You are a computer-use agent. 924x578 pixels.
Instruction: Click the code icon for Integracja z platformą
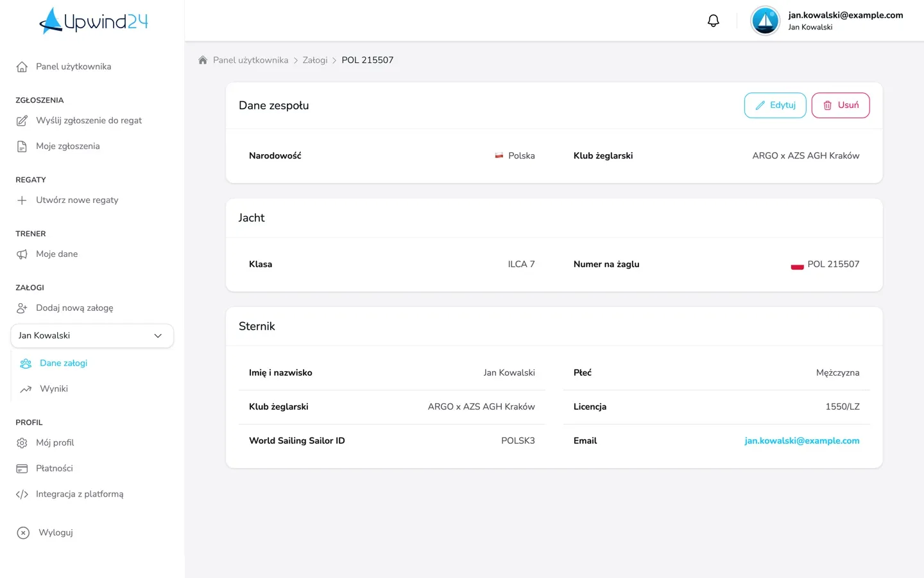[x=22, y=495]
